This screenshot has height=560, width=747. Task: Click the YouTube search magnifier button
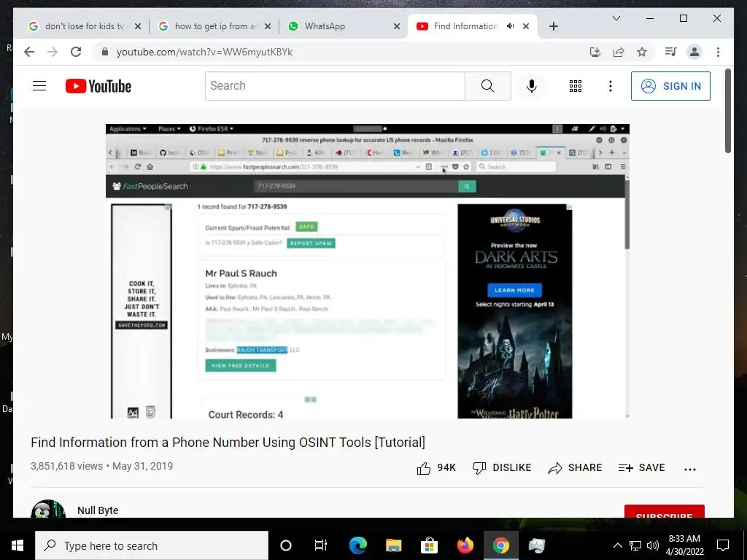click(x=488, y=86)
